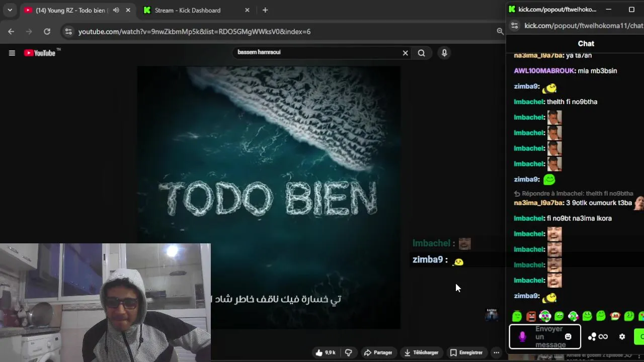Share the video via Partager

point(378,352)
